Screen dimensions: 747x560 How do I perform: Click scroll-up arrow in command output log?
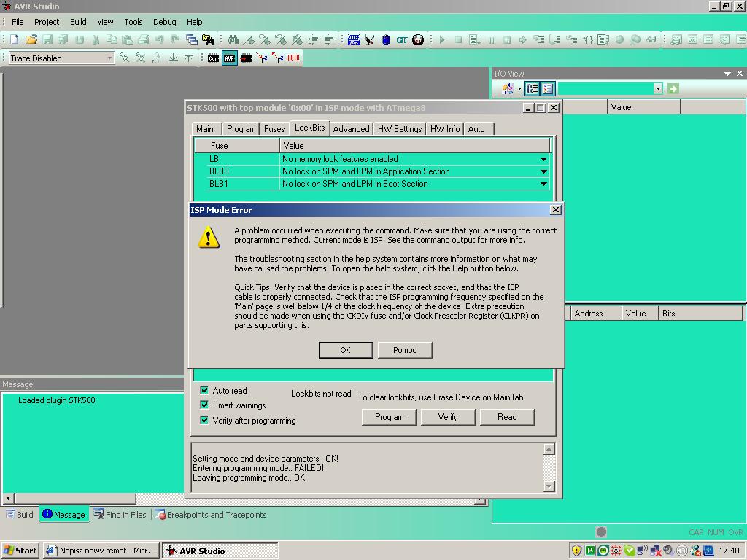click(x=549, y=449)
